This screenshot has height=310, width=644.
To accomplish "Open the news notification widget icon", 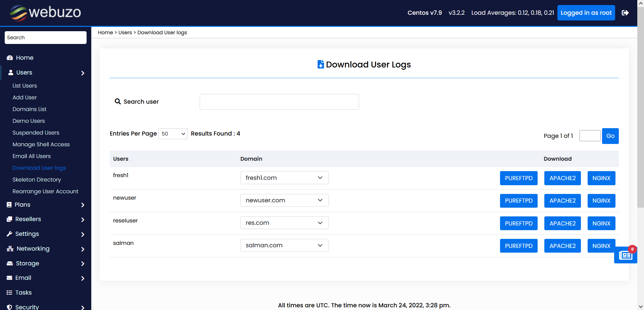I will (625, 255).
